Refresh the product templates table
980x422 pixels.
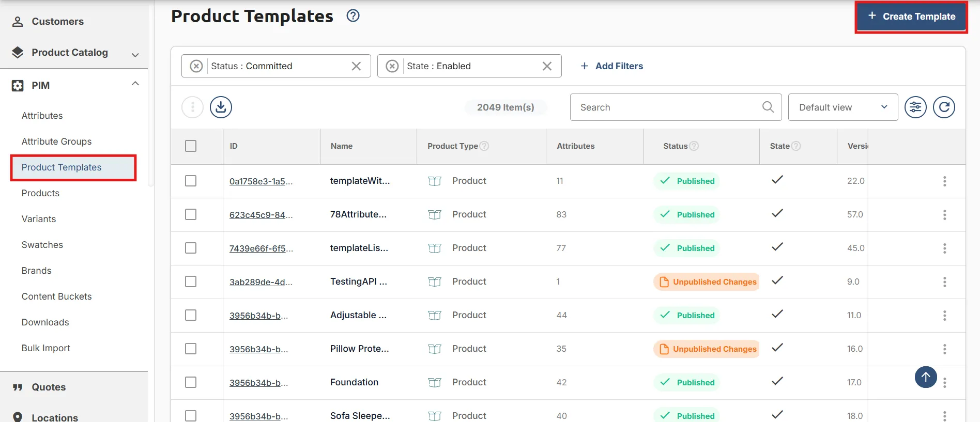944,107
